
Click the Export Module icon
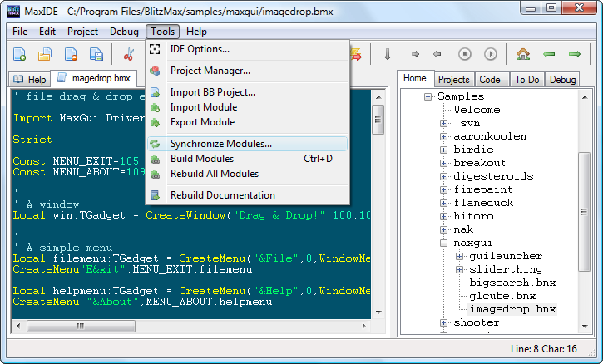155,122
